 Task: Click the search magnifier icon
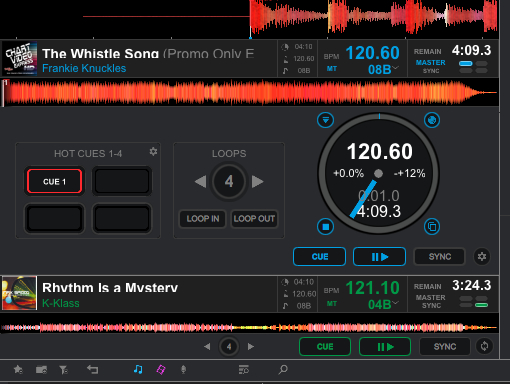[283, 369]
